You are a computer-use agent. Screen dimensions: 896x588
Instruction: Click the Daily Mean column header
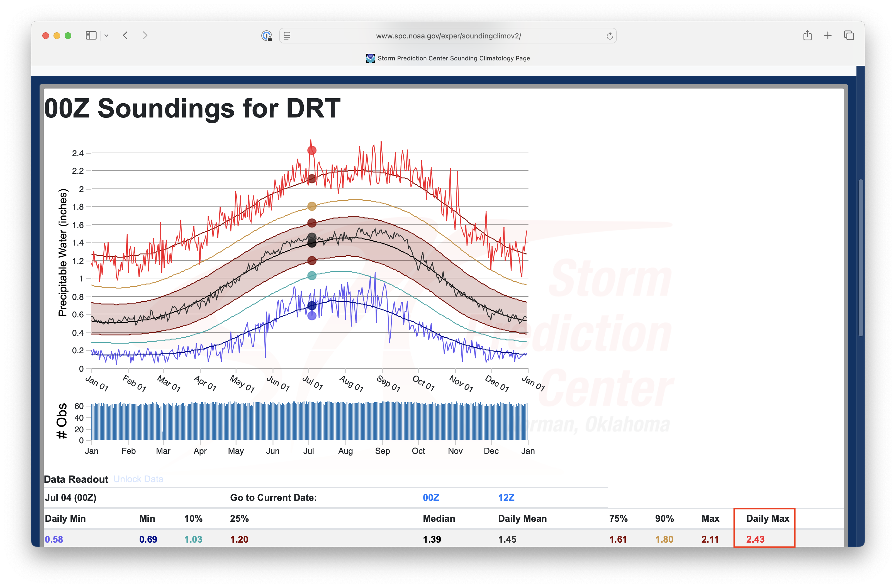pyautogui.click(x=522, y=518)
